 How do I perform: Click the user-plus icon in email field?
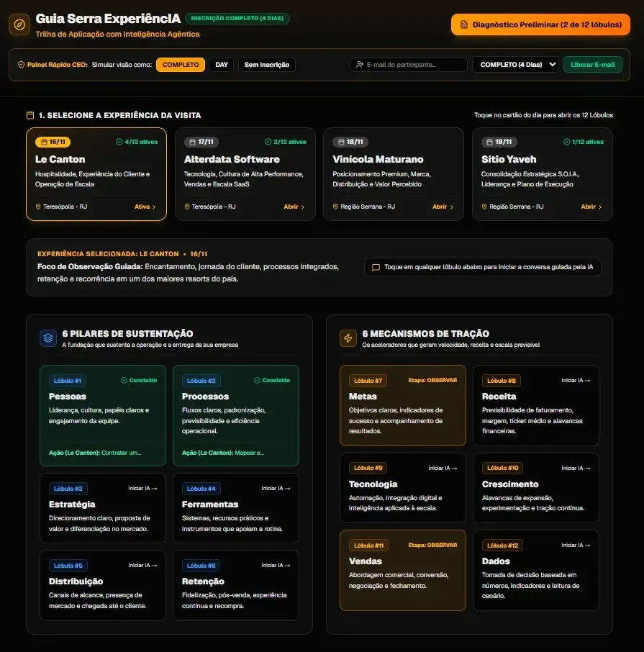click(360, 65)
